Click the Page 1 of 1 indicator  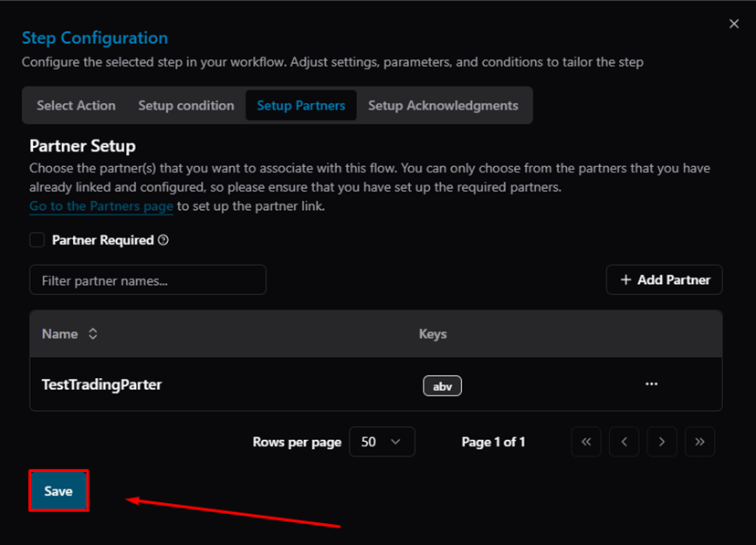(x=493, y=442)
